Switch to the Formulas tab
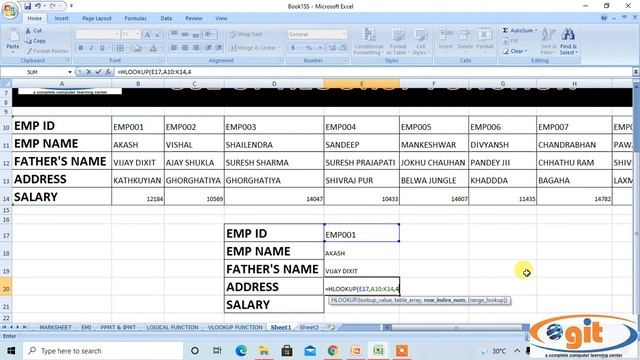This screenshot has width=640, height=360. click(x=136, y=18)
